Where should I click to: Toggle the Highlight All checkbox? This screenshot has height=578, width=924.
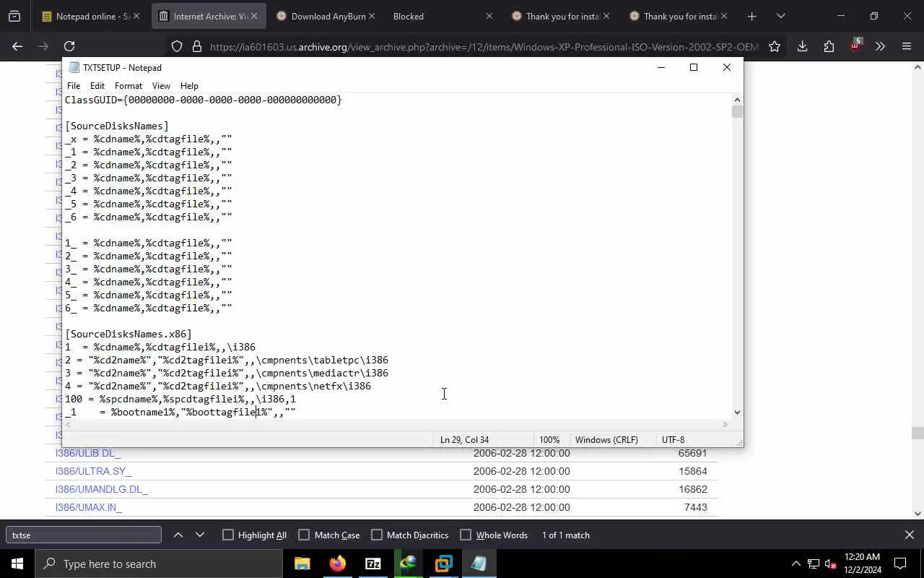(228, 535)
